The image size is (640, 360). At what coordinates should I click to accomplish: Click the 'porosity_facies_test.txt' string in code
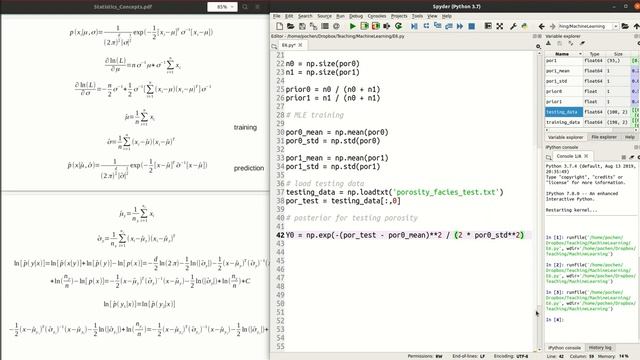click(446, 192)
